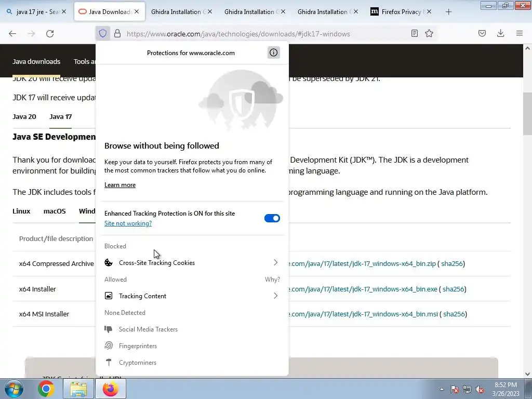
Task: Click the taskbar clock showing 8:52 PM
Action: tap(506, 389)
